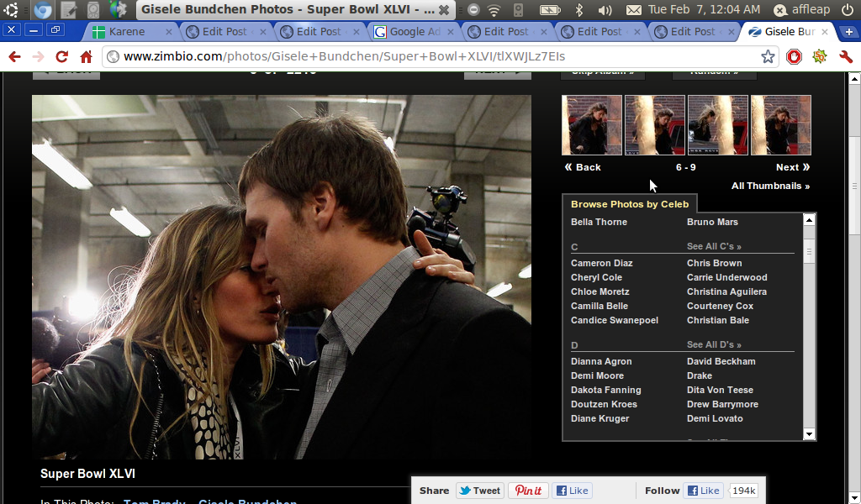The height and width of the screenshot is (504, 861).
Task: Open See All C's link
Action: point(714,246)
